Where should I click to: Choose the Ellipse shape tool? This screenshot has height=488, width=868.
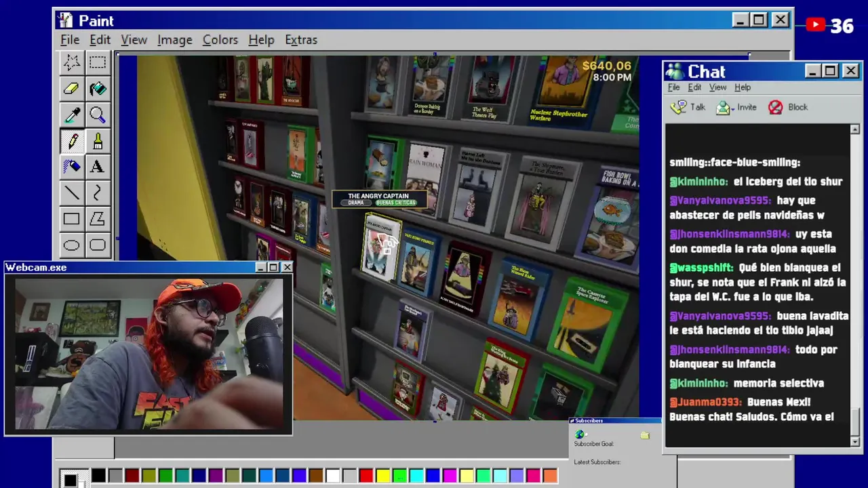point(71,245)
